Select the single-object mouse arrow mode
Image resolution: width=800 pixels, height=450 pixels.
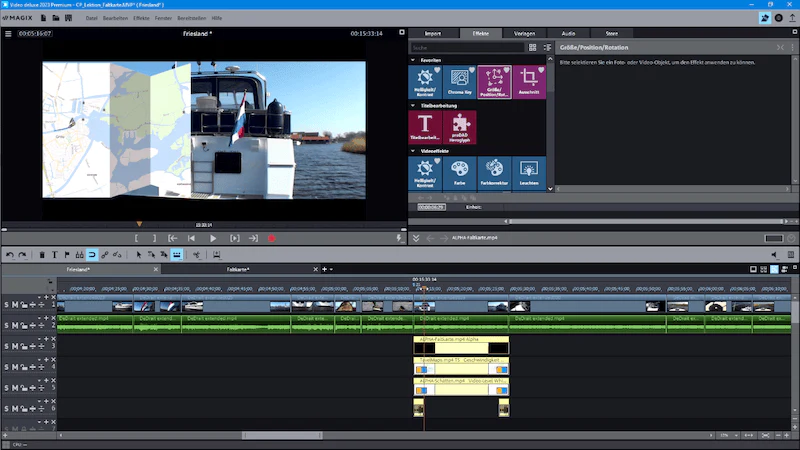pyautogui.click(x=138, y=255)
